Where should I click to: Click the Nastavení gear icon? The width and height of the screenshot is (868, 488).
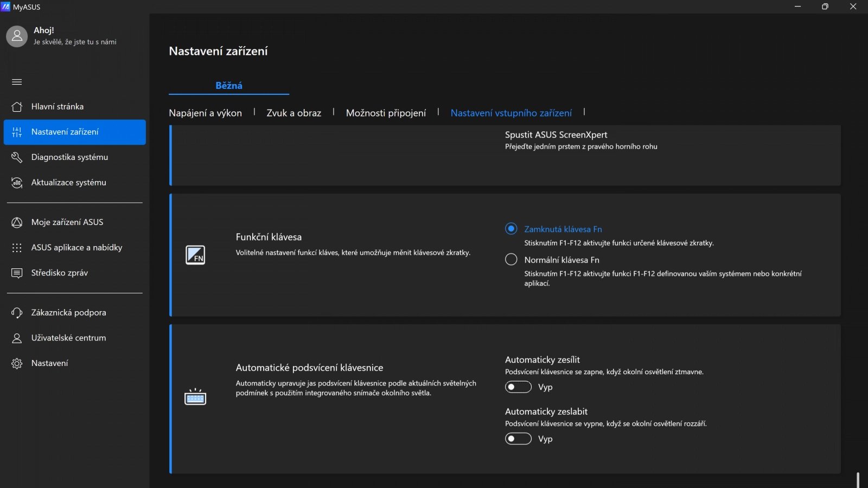(17, 363)
